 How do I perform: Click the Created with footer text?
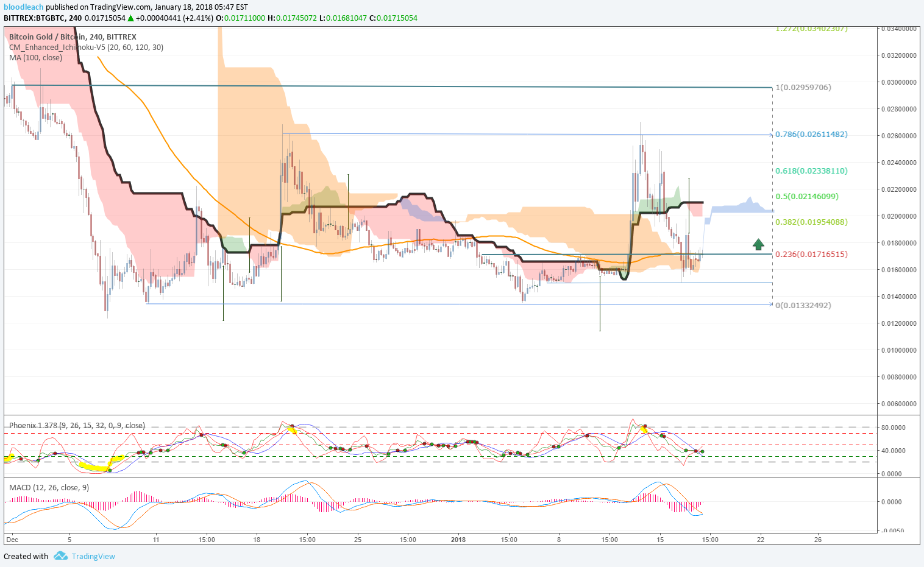click(x=26, y=556)
